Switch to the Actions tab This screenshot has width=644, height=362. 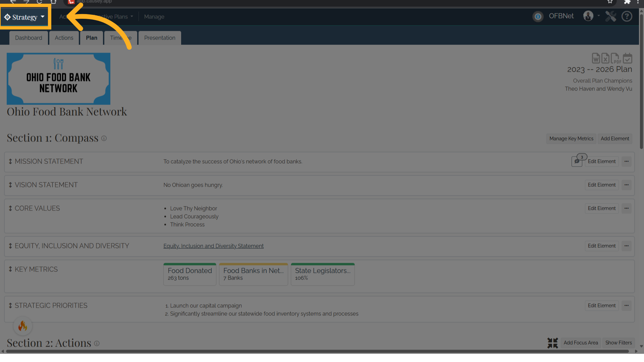(64, 38)
